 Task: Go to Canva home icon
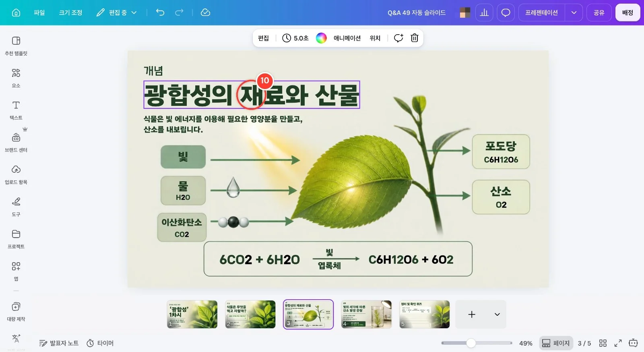[16, 12]
